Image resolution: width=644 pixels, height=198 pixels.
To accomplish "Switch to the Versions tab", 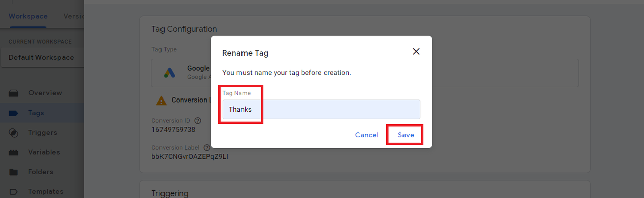I will pyautogui.click(x=73, y=16).
